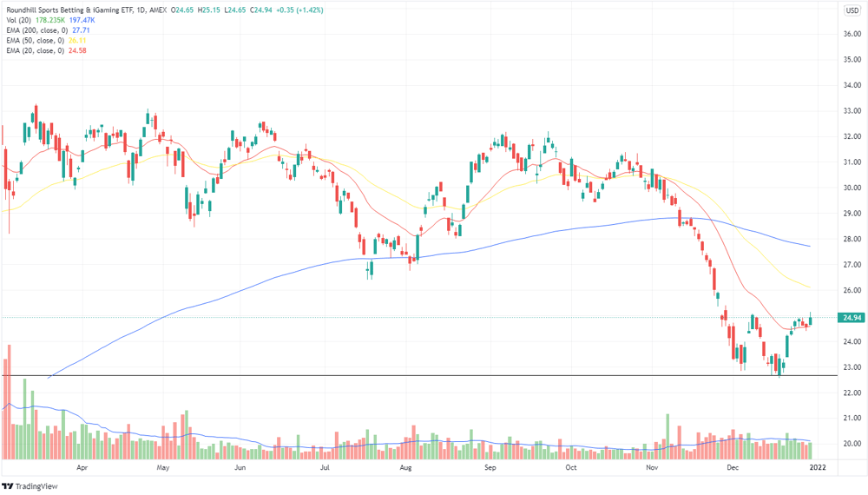Click the TradingView logo
Viewport: 868px width, 495px height.
tap(30, 486)
